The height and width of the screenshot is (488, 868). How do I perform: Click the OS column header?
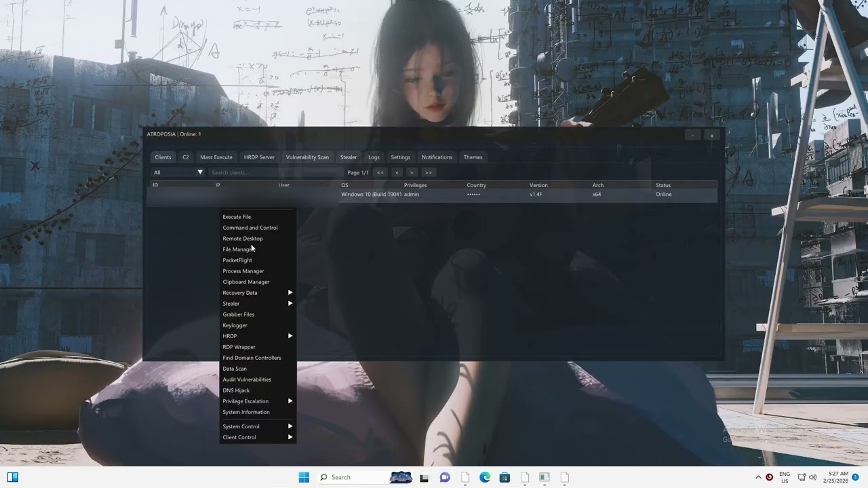tap(344, 185)
